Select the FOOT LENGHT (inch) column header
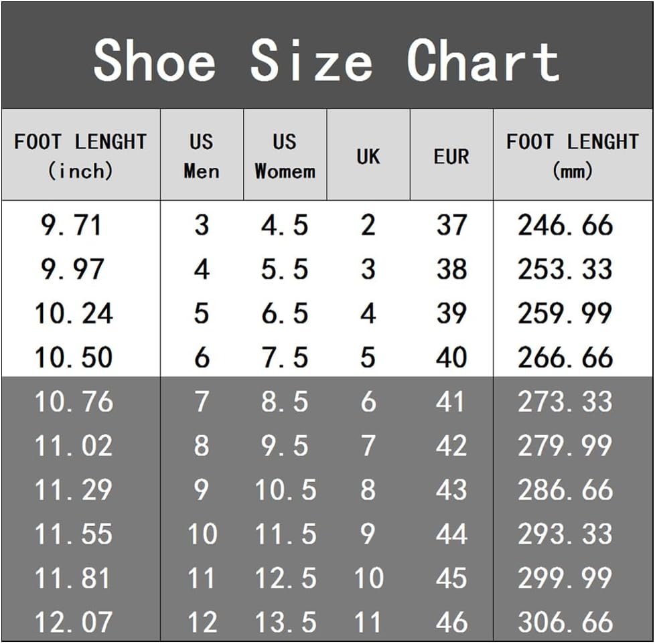Image resolution: width=655 pixels, height=644 pixels. tap(80, 155)
